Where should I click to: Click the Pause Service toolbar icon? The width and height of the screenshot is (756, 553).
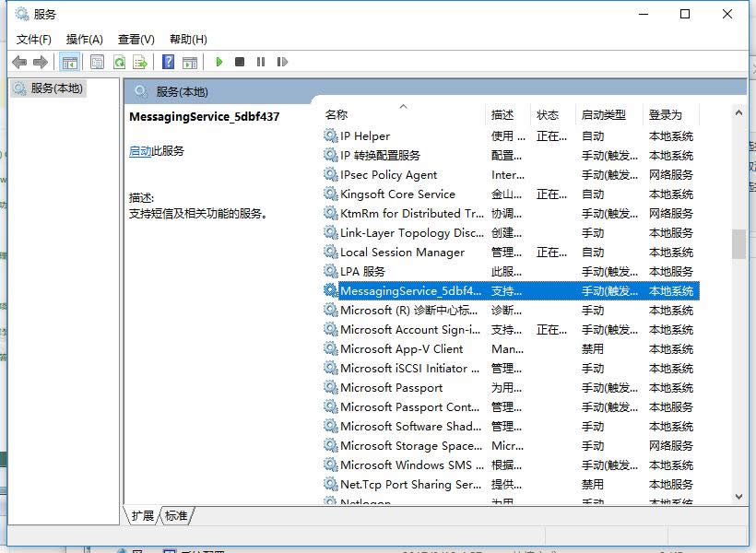coord(261,62)
